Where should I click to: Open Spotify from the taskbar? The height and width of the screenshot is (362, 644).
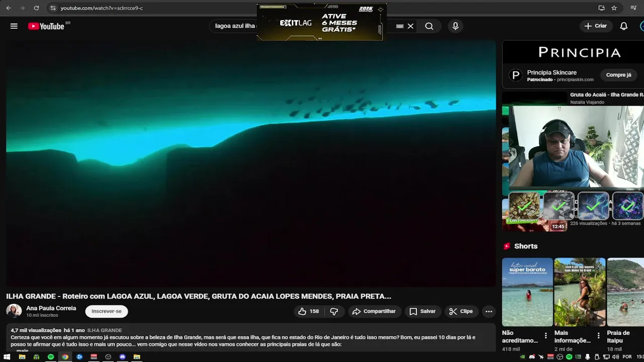(51, 357)
